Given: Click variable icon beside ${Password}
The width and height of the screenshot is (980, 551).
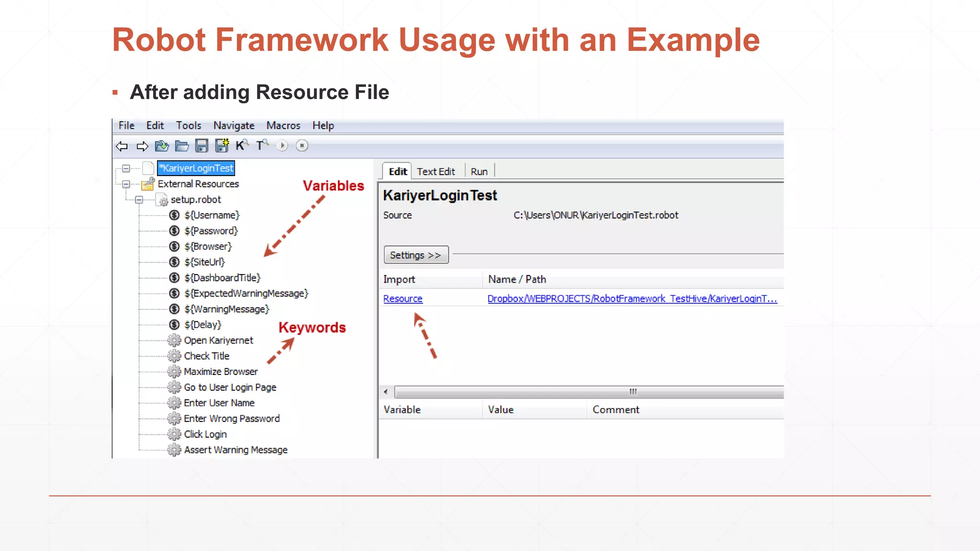Looking at the screenshot, I should tap(175, 231).
